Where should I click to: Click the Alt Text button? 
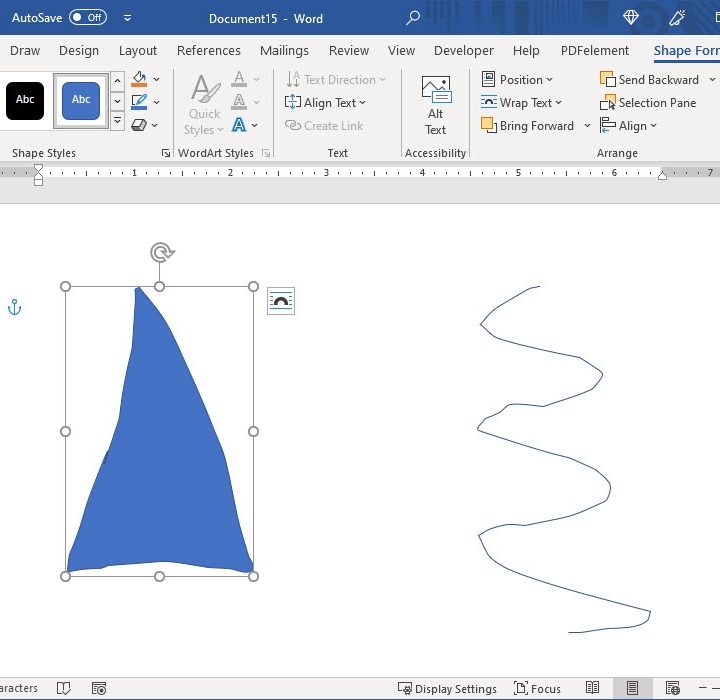436,105
